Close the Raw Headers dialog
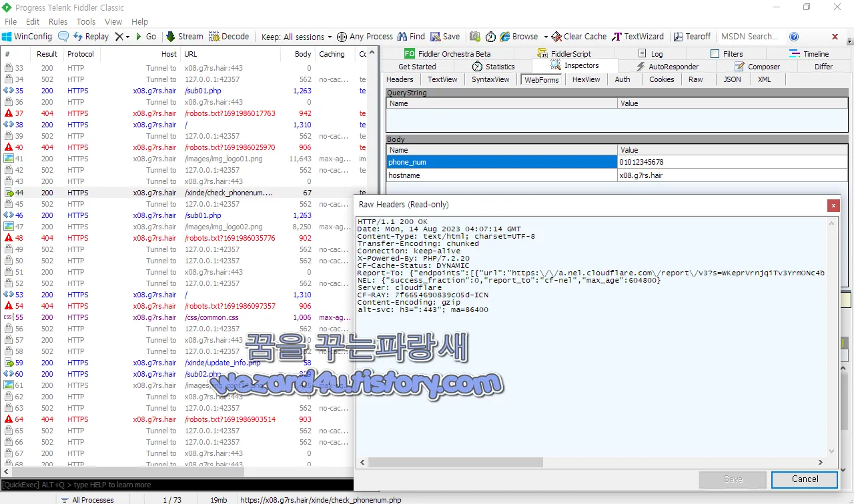The width and height of the screenshot is (854, 504). pos(833,205)
